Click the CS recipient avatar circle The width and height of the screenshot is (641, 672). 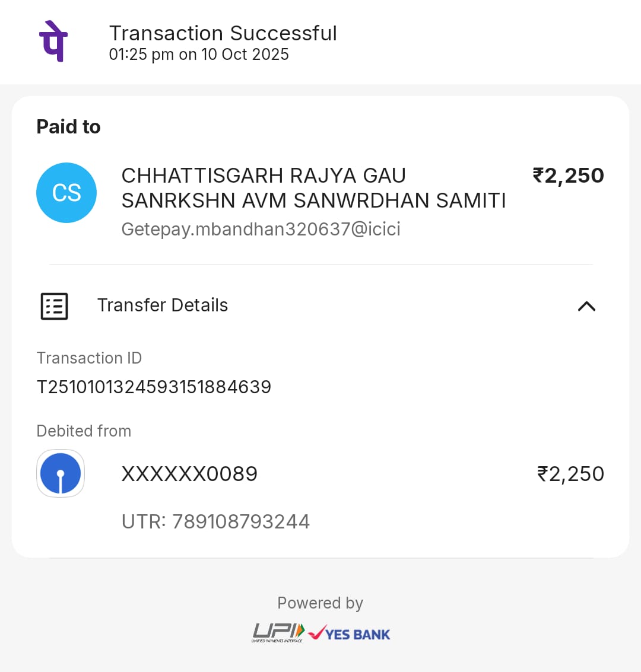pos(66,193)
